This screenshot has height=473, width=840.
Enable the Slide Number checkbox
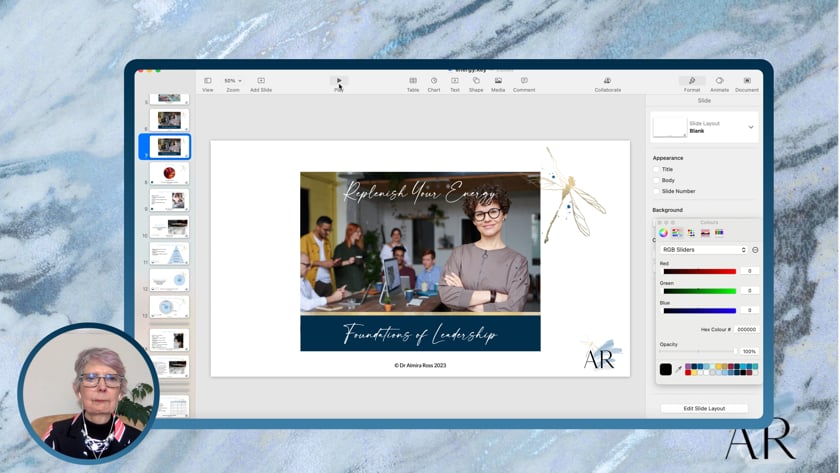click(656, 191)
